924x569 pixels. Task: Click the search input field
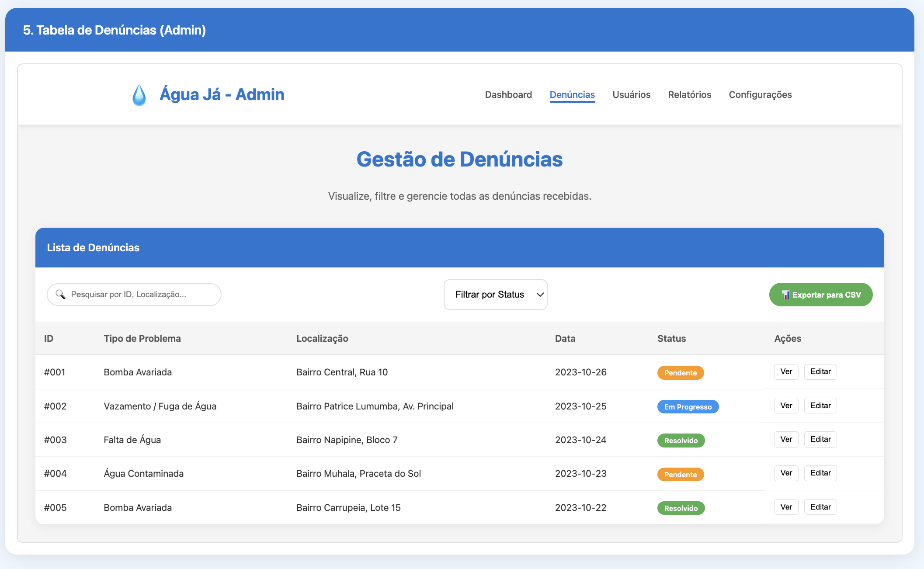(134, 295)
